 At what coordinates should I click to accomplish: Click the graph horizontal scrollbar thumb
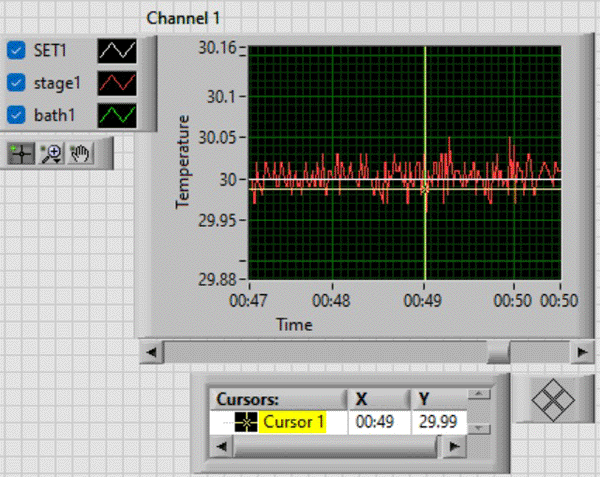498,352
